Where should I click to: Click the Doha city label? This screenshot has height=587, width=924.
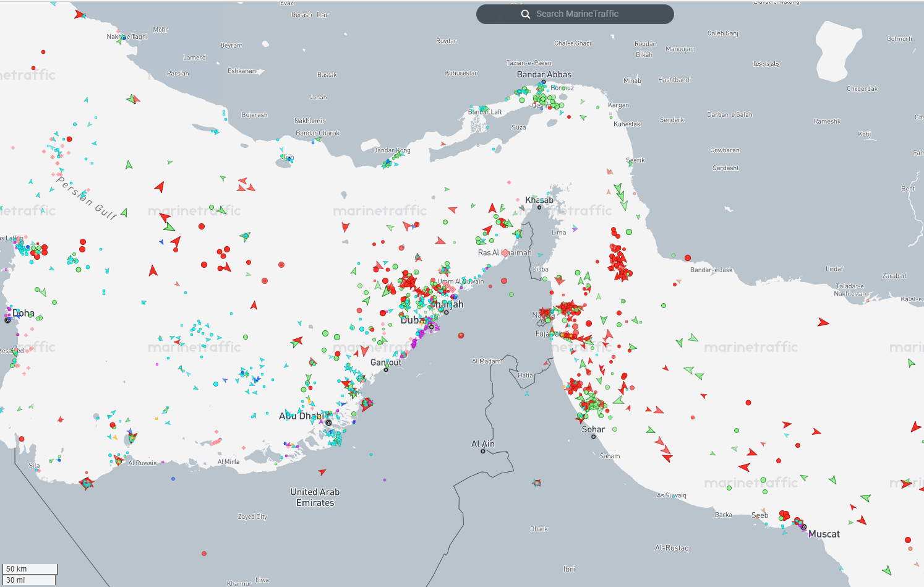click(x=24, y=314)
